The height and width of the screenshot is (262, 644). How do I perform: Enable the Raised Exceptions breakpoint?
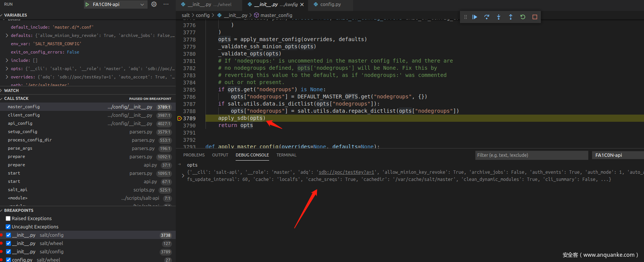[8, 219]
